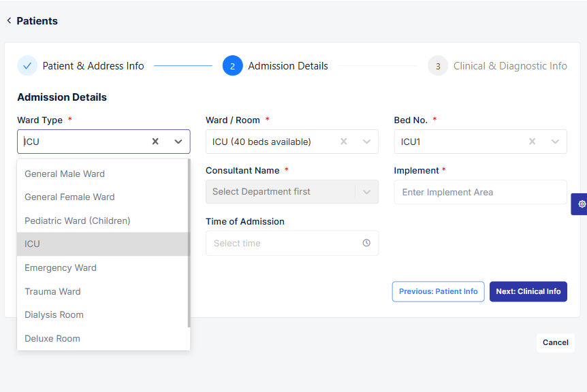This screenshot has width=587, height=392.
Task: Click the Enter Implement Area field
Action: pos(480,192)
